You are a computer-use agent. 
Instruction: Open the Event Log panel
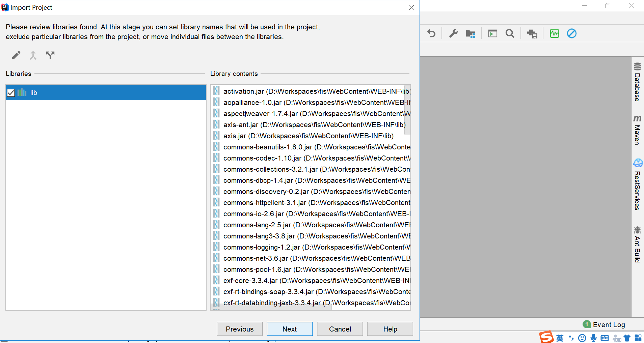(604, 324)
